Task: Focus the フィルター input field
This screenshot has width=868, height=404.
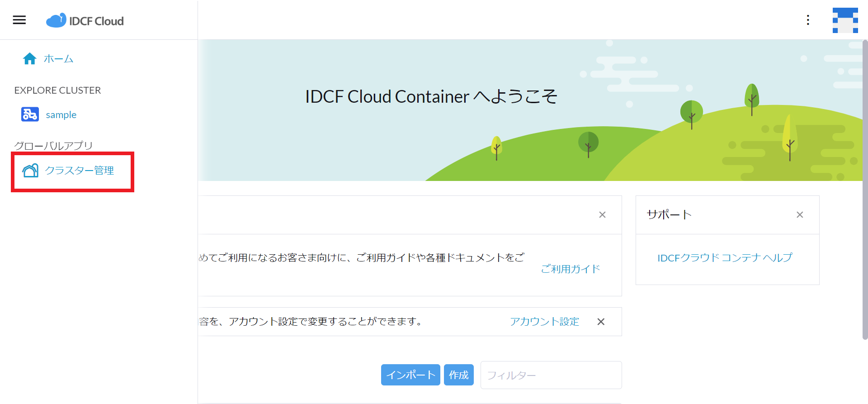Action: tap(551, 375)
